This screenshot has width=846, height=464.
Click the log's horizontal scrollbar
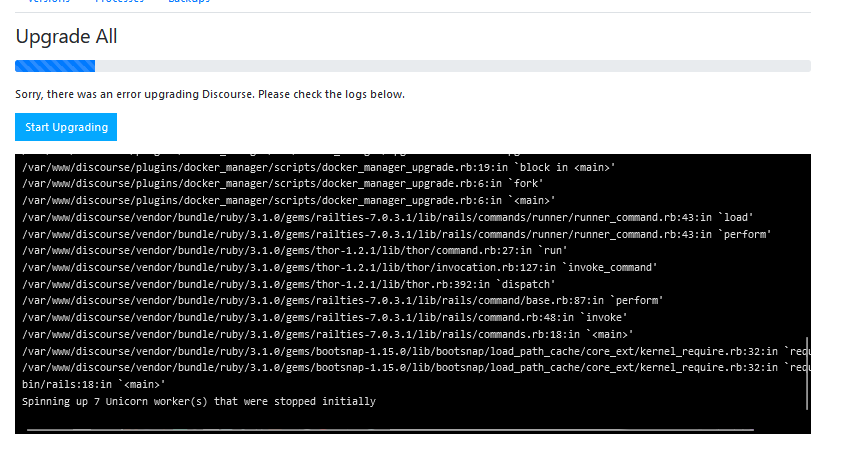click(x=390, y=430)
